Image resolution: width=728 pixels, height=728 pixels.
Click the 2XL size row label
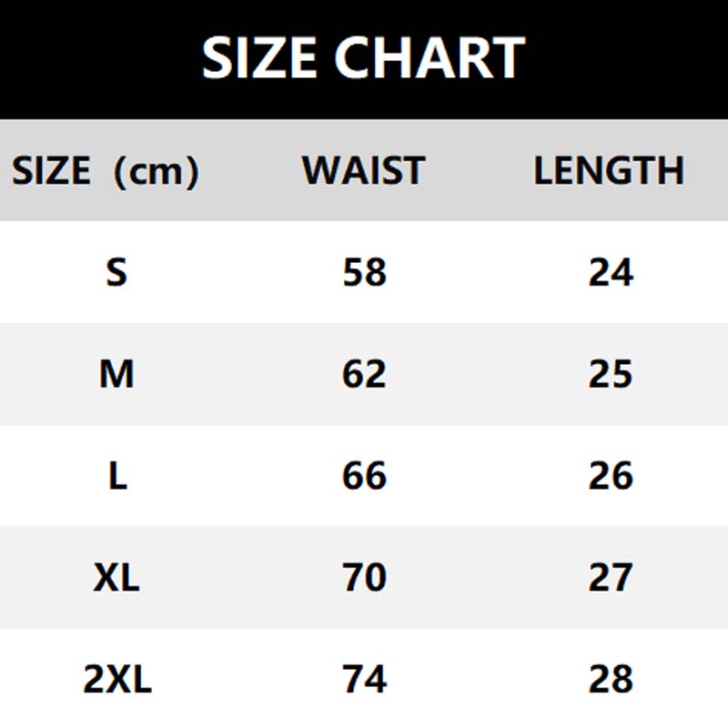click(117, 680)
